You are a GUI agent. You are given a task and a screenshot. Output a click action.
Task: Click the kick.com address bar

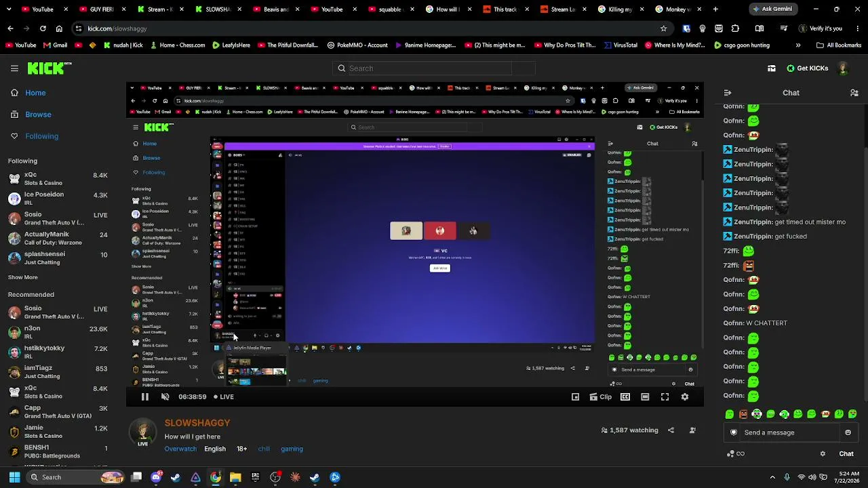point(366,28)
